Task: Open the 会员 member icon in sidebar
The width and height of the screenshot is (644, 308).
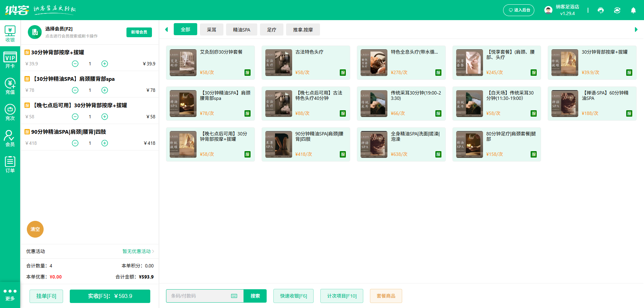Action: [10, 138]
